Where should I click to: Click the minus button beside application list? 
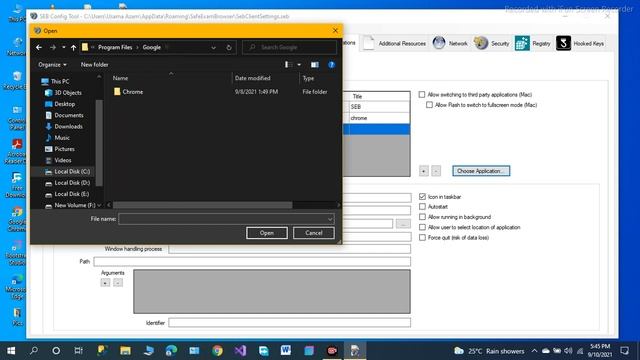click(x=436, y=171)
